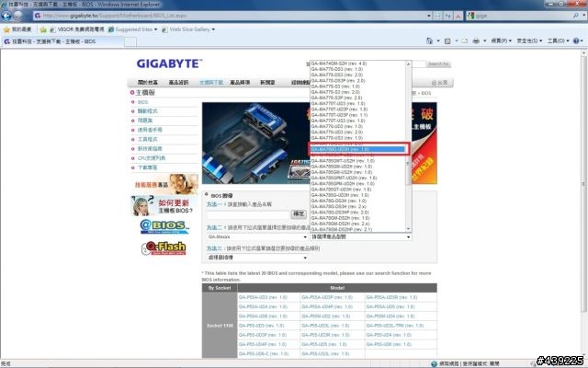Open a new blank browser tab
This screenshot has height=368, width=588.
(130, 41)
